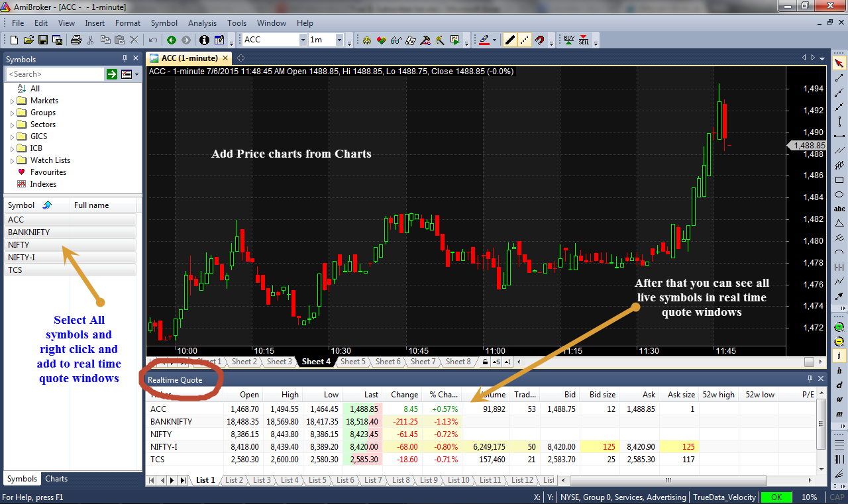The height and width of the screenshot is (504, 848).
Task: Click the green arrow next to Search box
Action: [x=112, y=74]
